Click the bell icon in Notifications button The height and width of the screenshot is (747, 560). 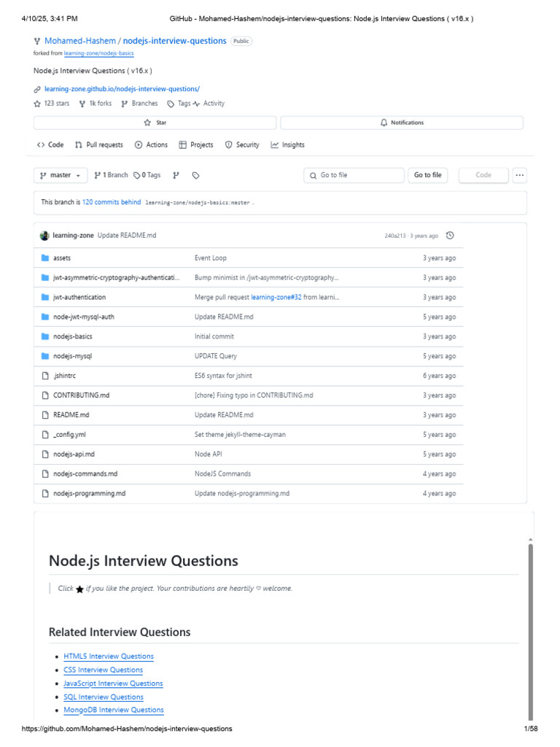pos(384,123)
